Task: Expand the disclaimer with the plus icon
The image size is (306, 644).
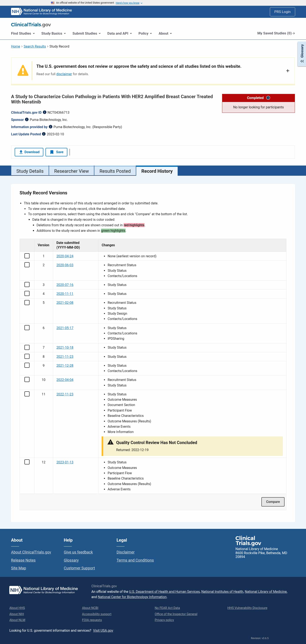Action: [x=288, y=71]
